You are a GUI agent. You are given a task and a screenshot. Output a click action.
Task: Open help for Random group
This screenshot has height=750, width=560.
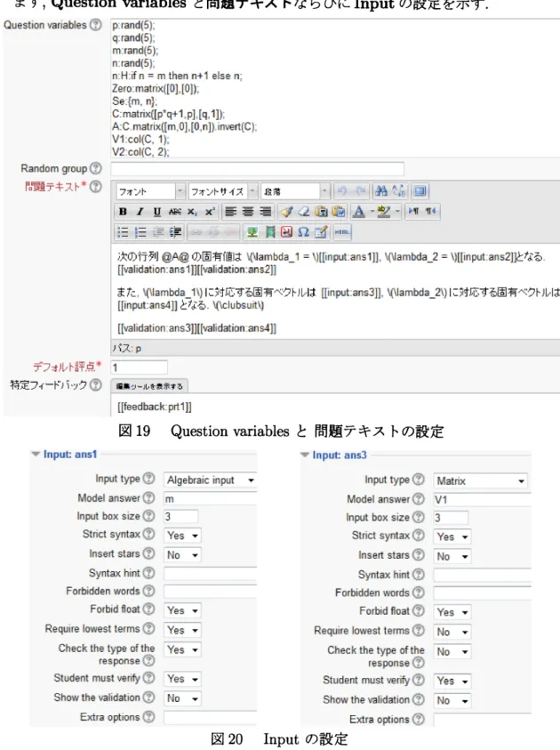coord(96,168)
